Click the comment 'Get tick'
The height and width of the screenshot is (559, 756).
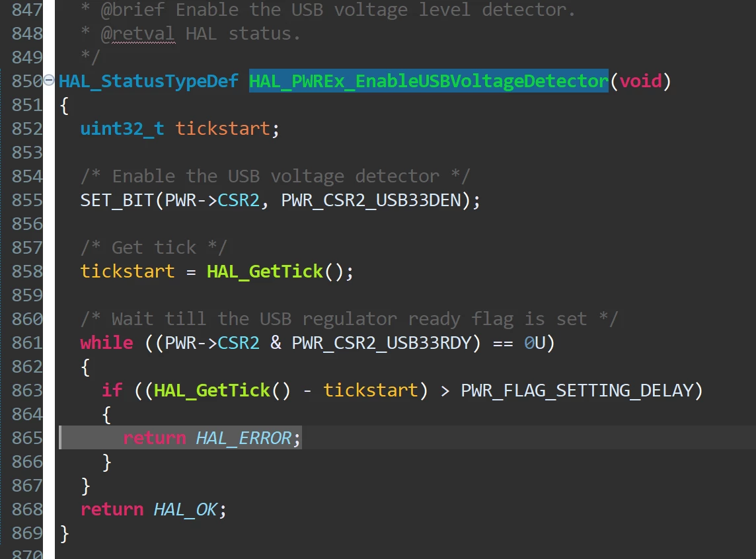pos(154,248)
